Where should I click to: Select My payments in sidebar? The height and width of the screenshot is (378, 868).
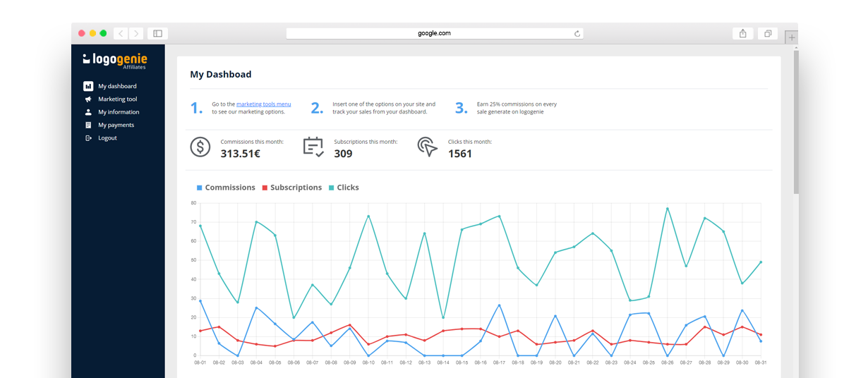116,125
